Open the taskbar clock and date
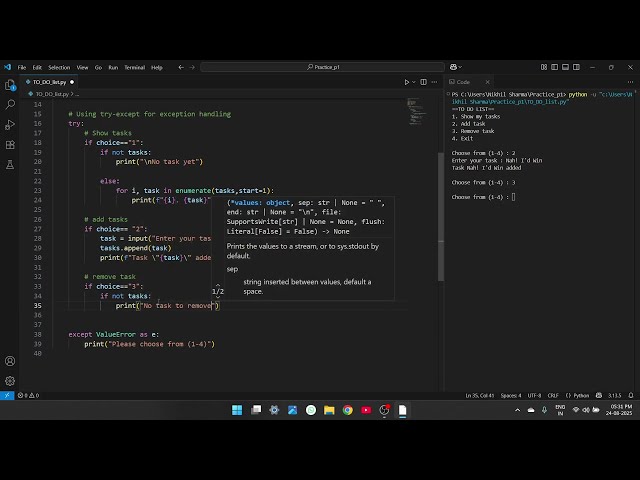The width and height of the screenshot is (640, 480). pos(619,410)
